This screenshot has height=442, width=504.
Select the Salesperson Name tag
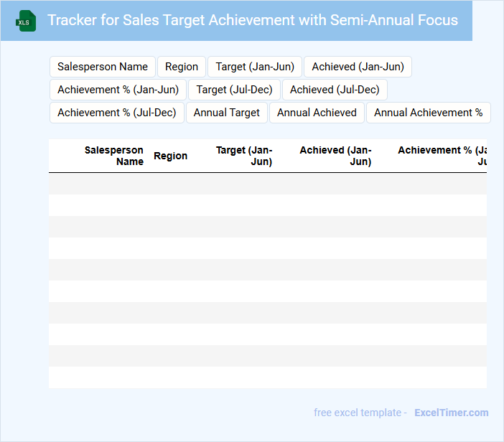pyautogui.click(x=103, y=67)
